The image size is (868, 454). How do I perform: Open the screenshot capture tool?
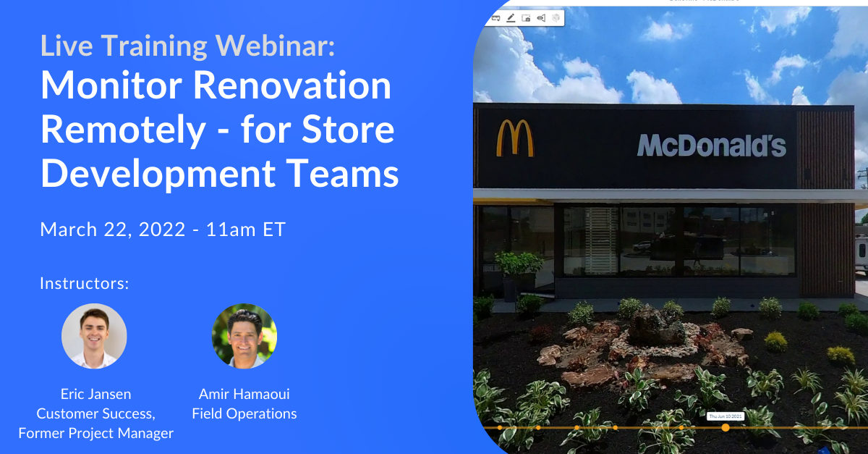[526, 17]
